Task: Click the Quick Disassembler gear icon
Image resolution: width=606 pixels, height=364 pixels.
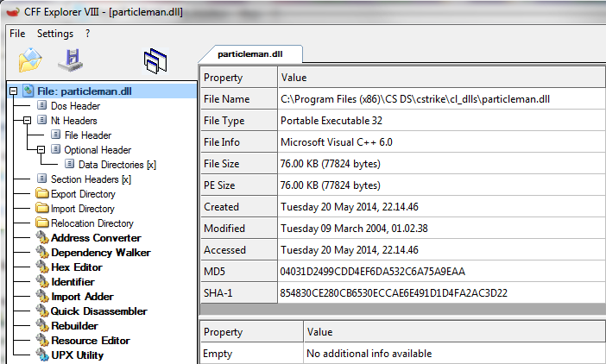Action: click(42, 311)
